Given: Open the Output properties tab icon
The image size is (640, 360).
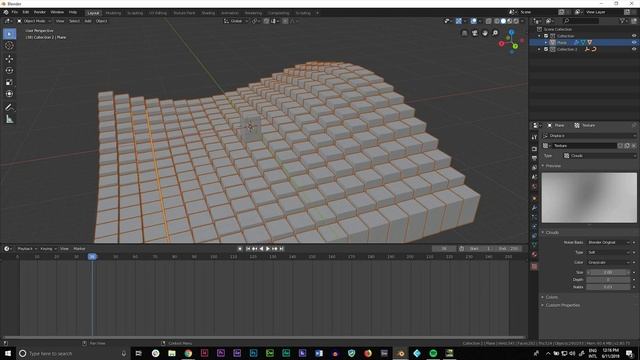Looking at the screenshot, I should 534,158.
